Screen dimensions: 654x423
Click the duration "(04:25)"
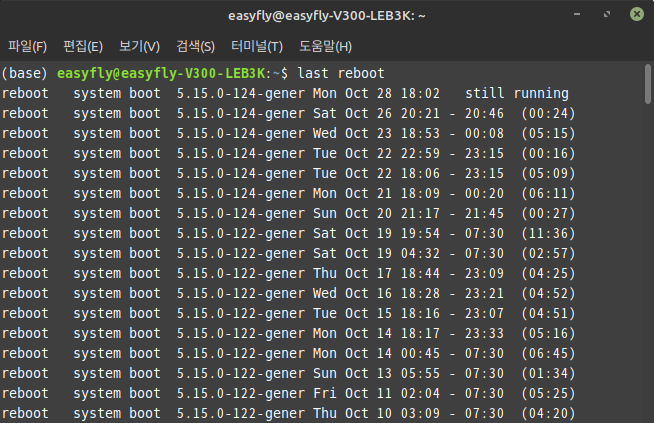548,274
